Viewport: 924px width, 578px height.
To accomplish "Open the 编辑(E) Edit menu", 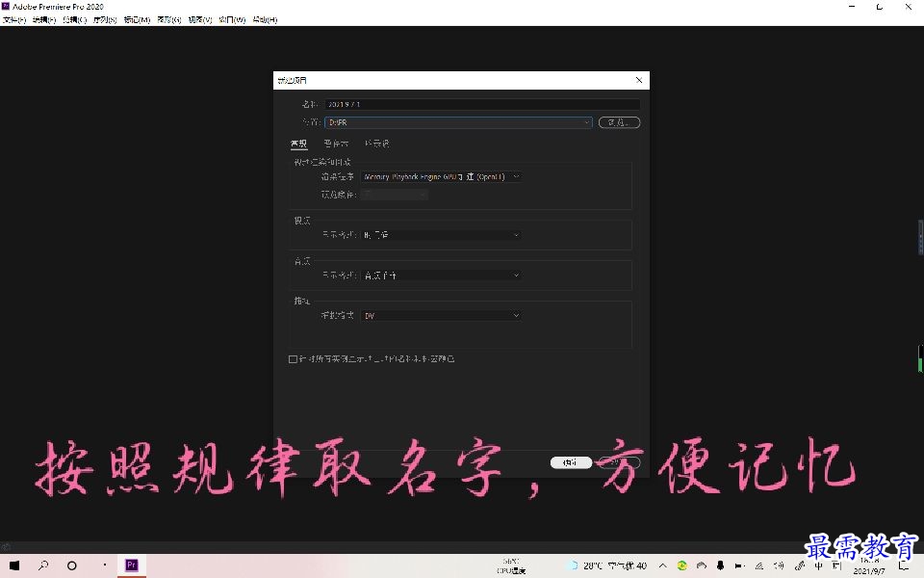I will 44,19.
